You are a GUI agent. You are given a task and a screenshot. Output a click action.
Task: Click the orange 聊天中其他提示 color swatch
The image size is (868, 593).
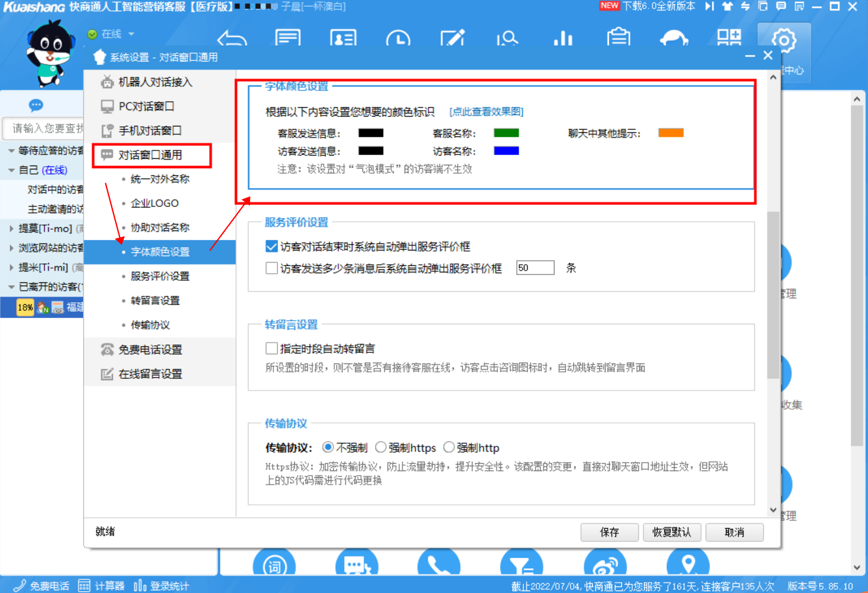671,133
